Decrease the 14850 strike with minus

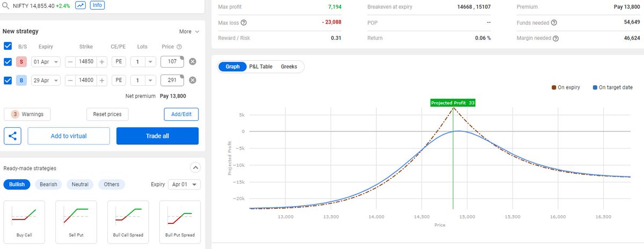pyautogui.click(x=70, y=62)
